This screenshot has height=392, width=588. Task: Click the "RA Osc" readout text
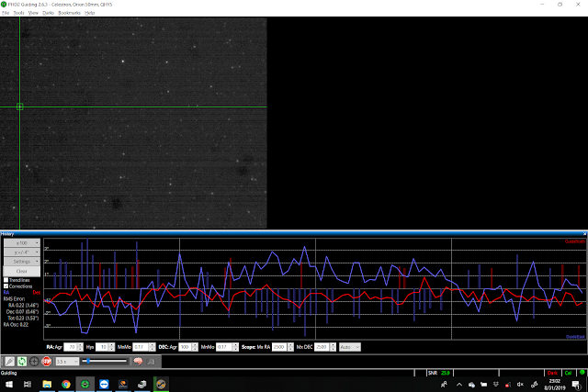pos(16,325)
